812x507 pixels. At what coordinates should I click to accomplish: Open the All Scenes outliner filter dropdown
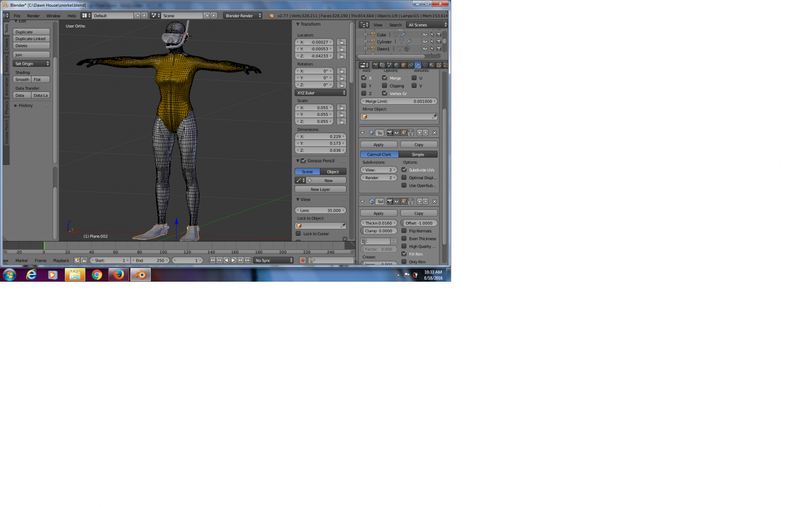click(427, 25)
